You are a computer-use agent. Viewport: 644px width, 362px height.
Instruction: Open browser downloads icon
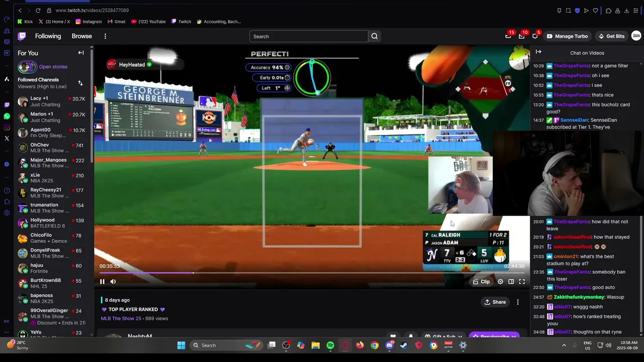[x=626, y=11]
